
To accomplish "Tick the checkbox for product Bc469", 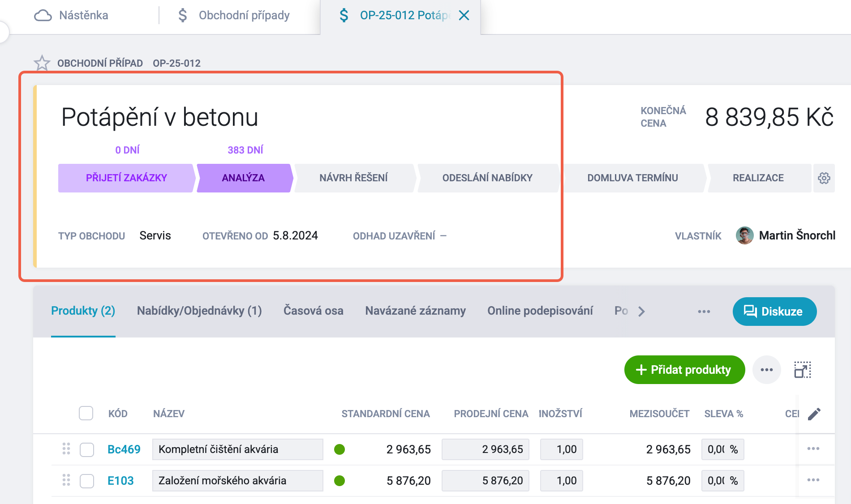I will pos(87,449).
